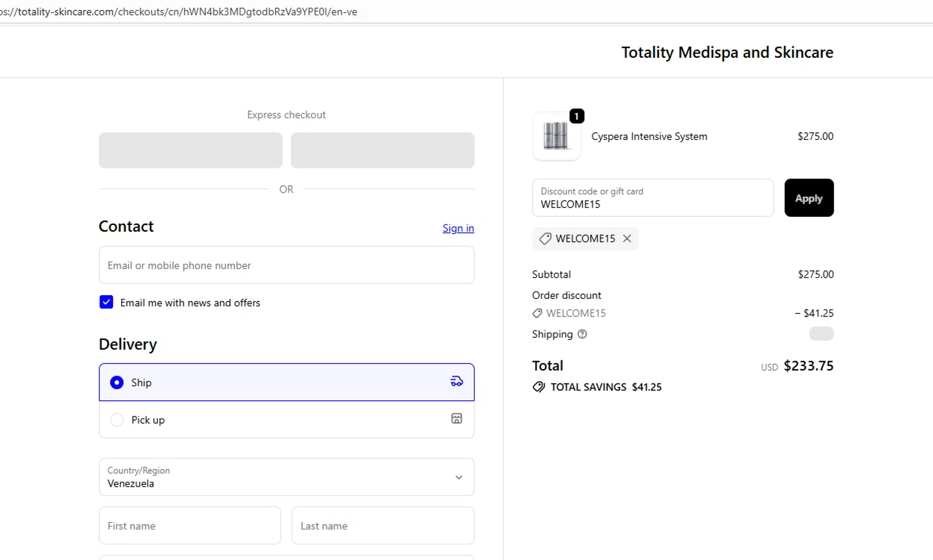Image resolution: width=933 pixels, height=560 pixels.
Task: Click the $233.75 total amount
Action: [809, 365]
